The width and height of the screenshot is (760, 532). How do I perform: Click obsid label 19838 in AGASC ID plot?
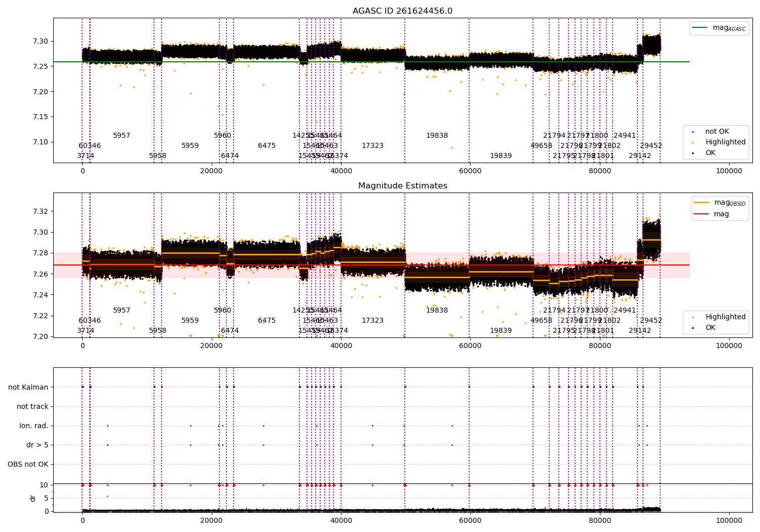click(x=437, y=136)
